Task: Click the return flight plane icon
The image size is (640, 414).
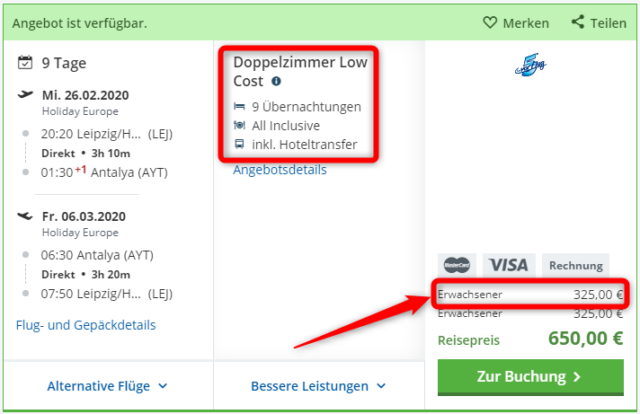Action: pyautogui.click(x=25, y=216)
